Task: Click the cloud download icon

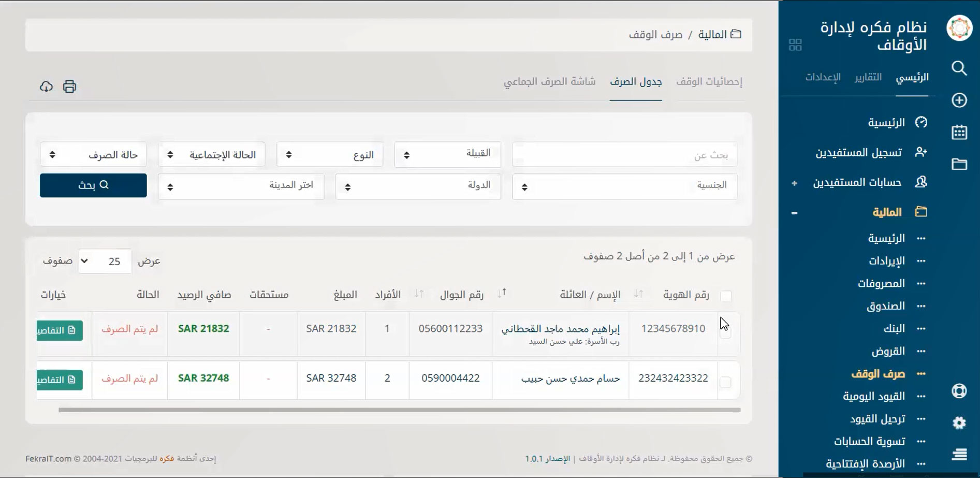Action: pyautogui.click(x=46, y=86)
